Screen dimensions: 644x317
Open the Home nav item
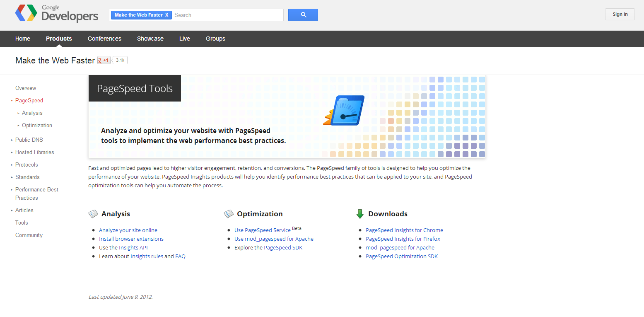click(23, 39)
